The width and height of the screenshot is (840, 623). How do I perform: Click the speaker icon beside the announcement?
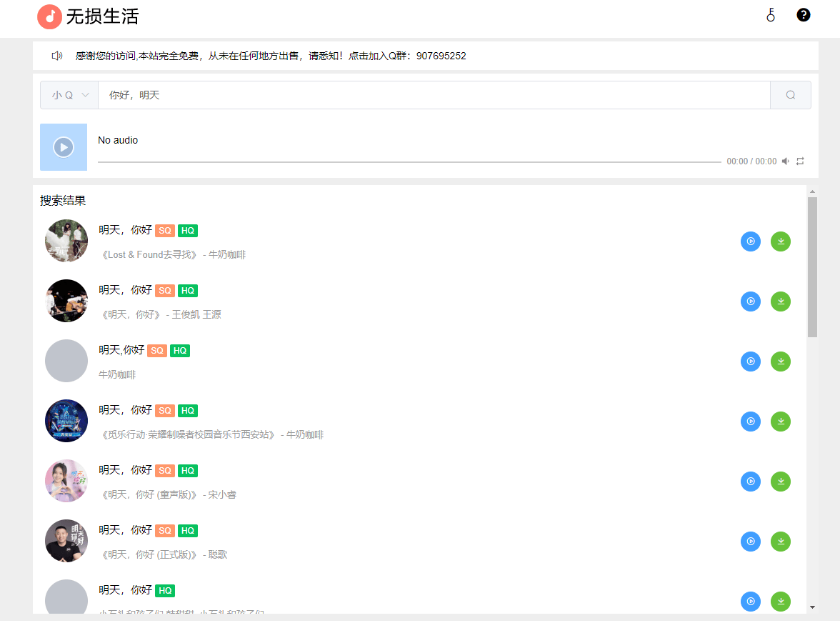56,55
